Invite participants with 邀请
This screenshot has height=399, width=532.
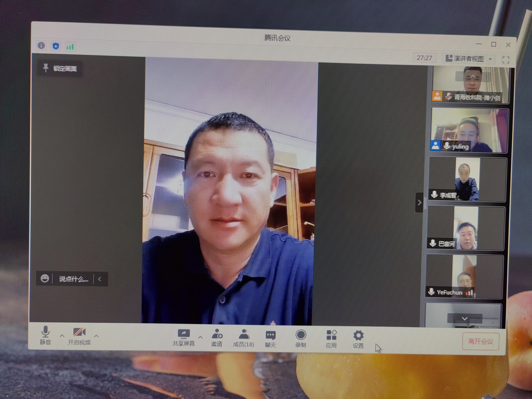pos(217,338)
